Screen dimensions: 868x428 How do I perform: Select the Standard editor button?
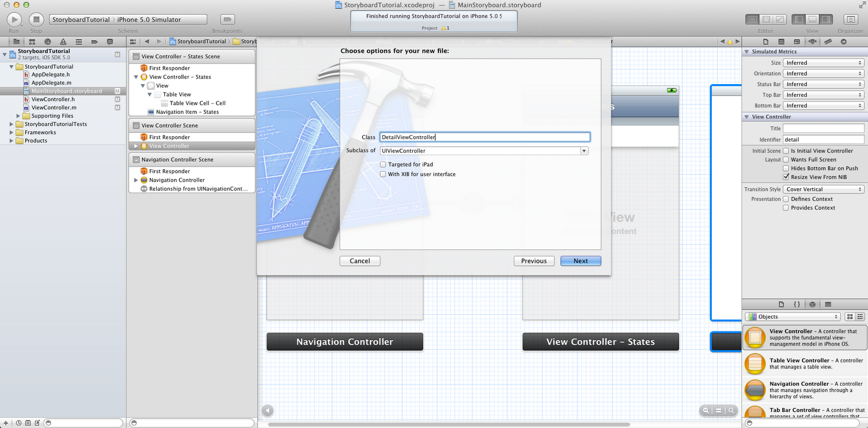[x=752, y=20]
